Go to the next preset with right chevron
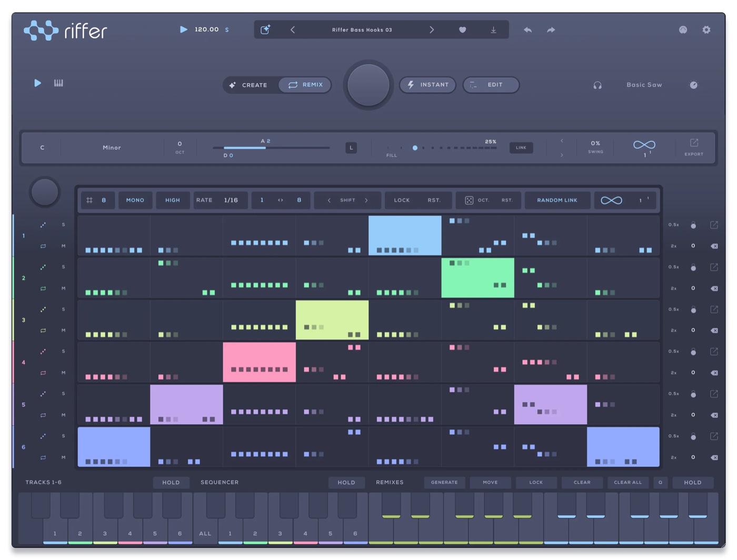This screenshot has width=737, height=560. tap(432, 30)
